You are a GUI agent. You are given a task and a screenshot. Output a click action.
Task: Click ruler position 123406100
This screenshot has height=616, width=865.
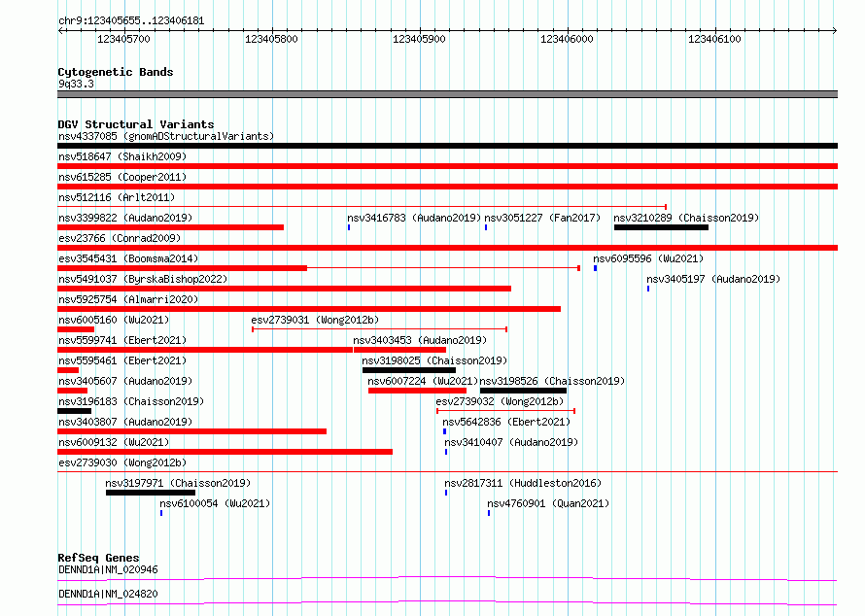pyautogui.click(x=715, y=39)
